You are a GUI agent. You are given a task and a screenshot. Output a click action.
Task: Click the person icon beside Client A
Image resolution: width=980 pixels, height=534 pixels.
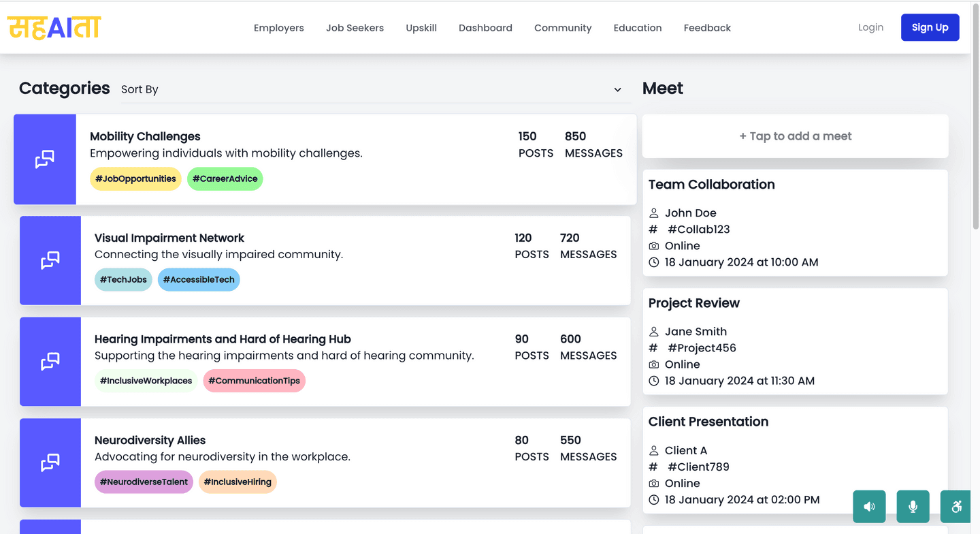(x=654, y=450)
